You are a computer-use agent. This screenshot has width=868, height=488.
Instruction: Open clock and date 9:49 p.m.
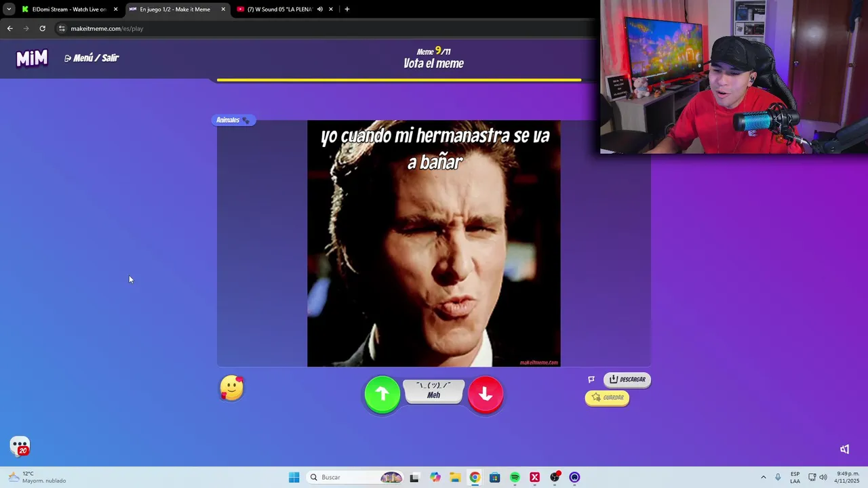(848, 477)
